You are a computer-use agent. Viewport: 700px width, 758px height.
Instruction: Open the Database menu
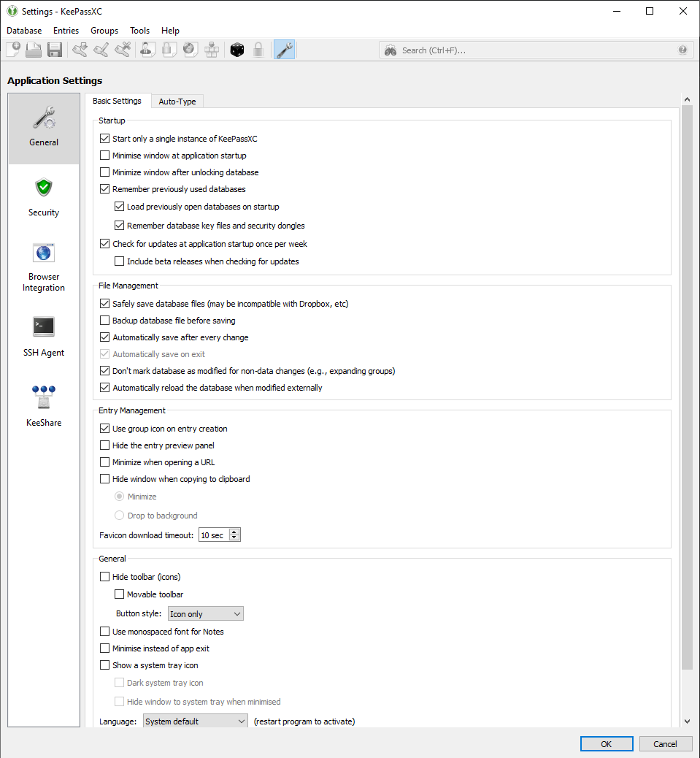tap(24, 31)
